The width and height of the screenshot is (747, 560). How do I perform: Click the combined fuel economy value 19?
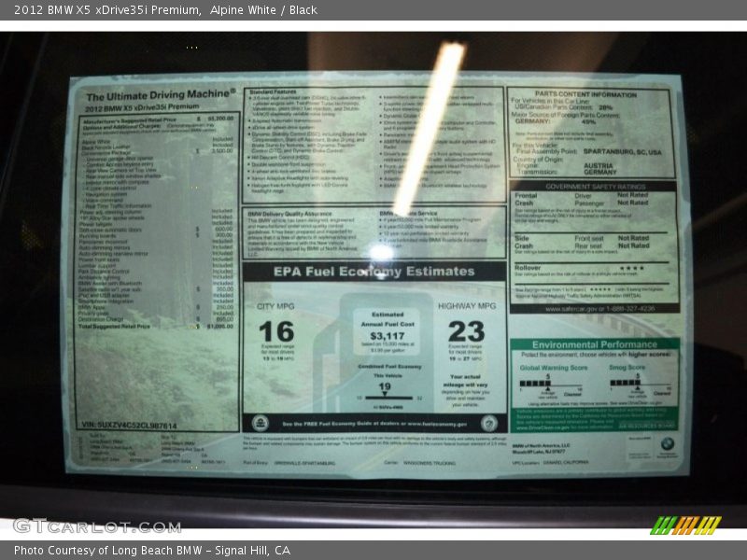click(385, 386)
